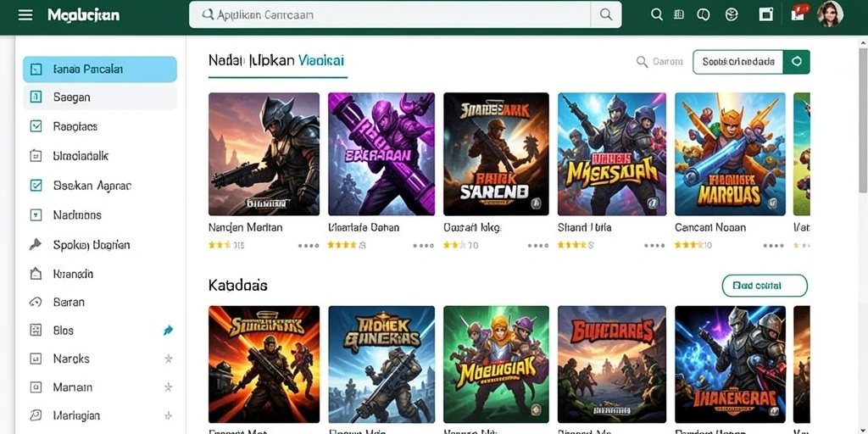Select the Saegan sidebar item

point(100,97)
